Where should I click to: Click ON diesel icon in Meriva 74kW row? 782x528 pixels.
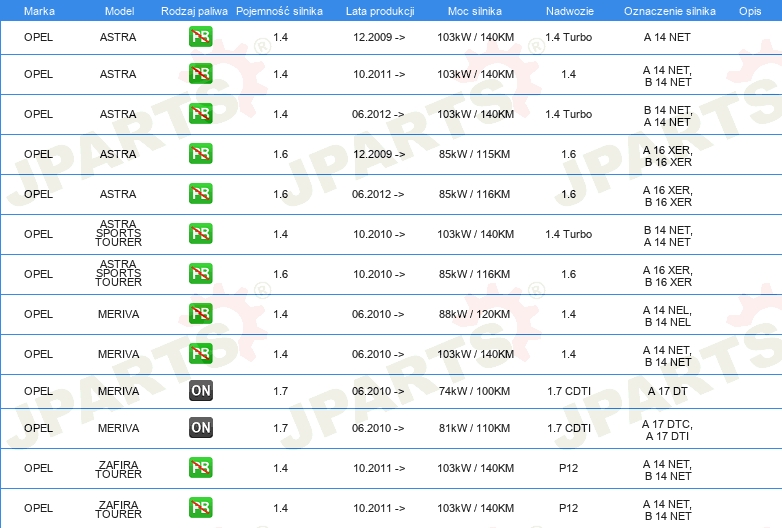pos(200,390)
